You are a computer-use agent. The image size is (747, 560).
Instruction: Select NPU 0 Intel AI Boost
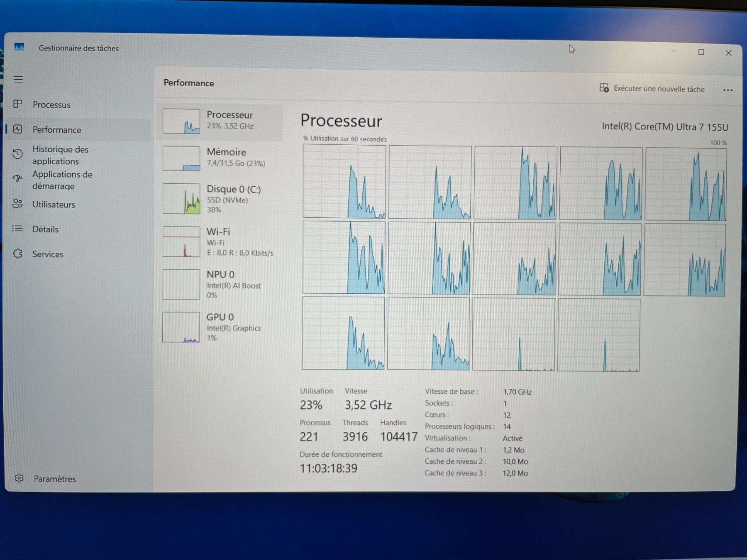(x=220, y=285)
